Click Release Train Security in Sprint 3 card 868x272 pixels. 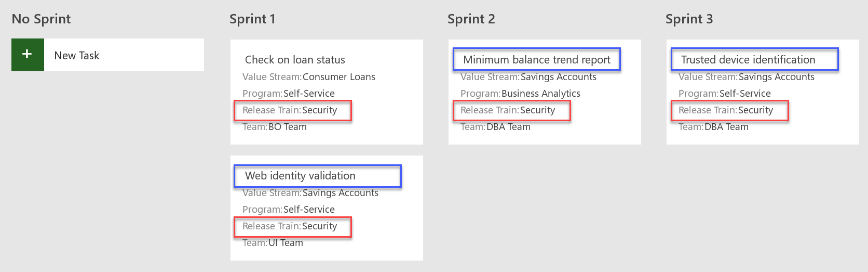[726, 110]
